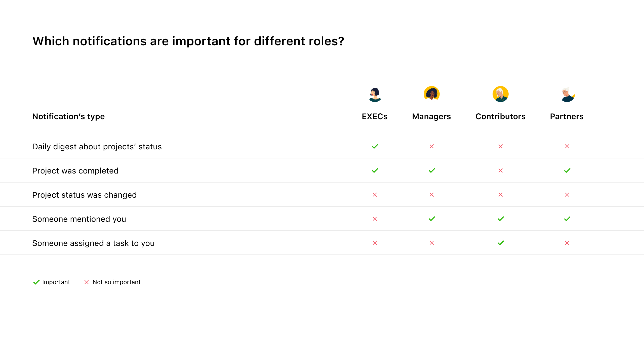Image resolution: width=644 pixels, height=347 pixels.
Task: Select Daily digest about projects' status label
Action: [97, 147]
